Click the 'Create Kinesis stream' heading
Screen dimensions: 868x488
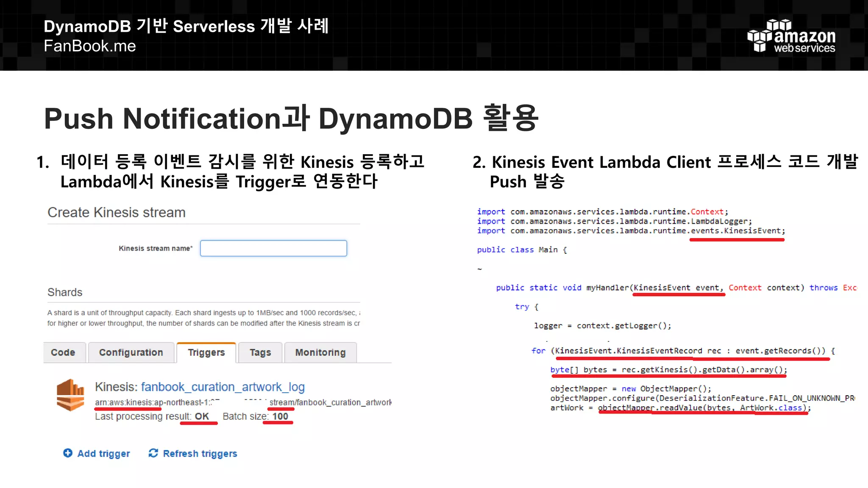[117, 212]
